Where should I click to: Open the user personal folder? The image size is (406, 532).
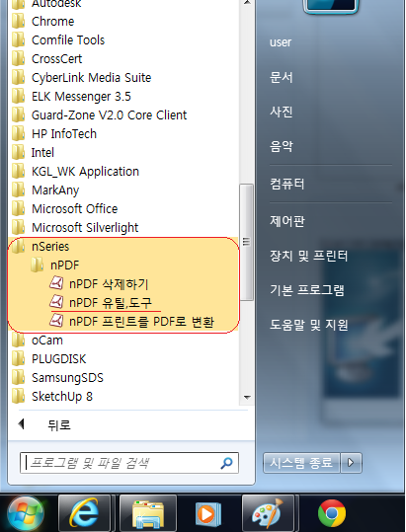(281, 42)
